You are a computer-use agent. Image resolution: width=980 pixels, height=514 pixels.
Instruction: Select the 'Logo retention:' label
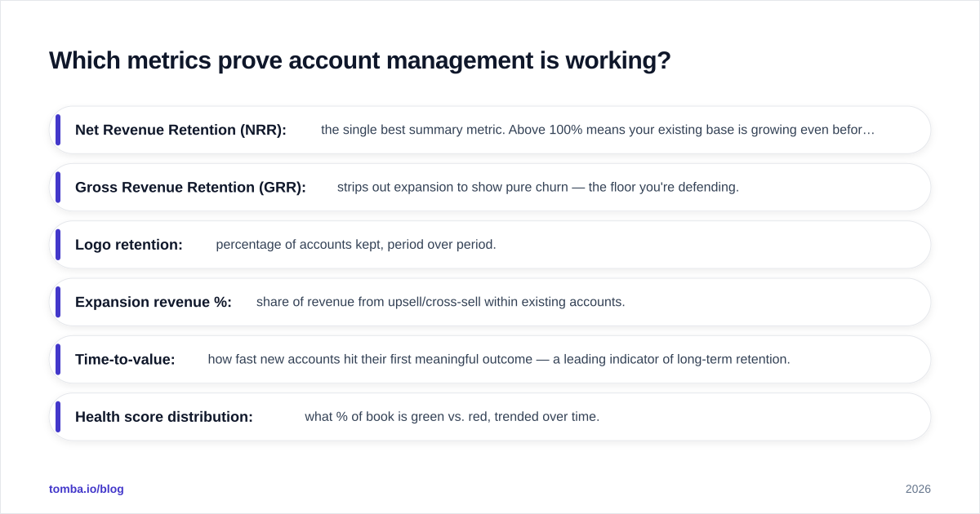129,245
